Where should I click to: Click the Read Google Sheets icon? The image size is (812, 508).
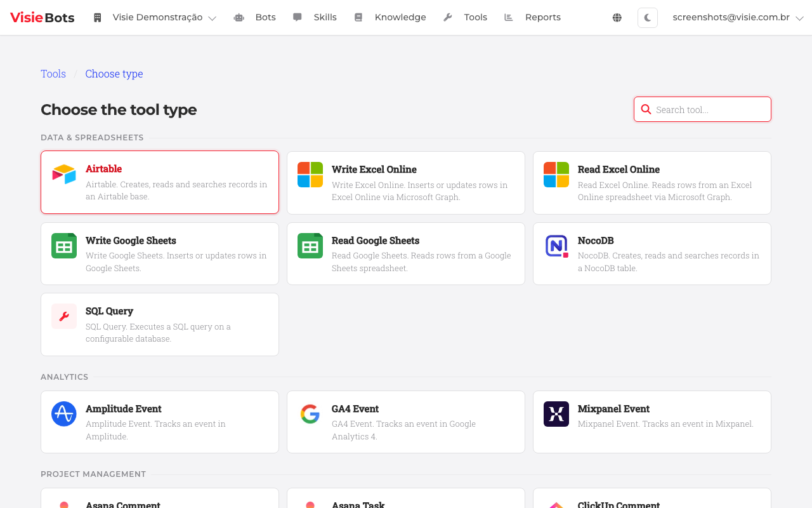click(310, 246)
